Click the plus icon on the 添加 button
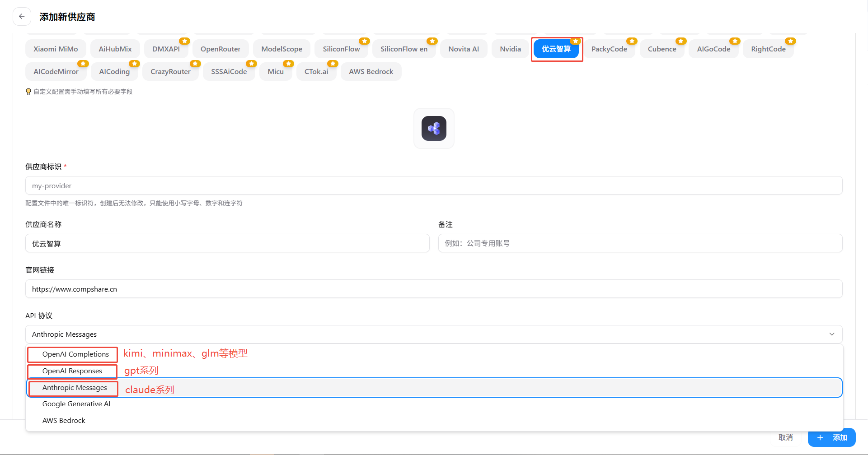The image size is (868, 455). click(820, 437)
